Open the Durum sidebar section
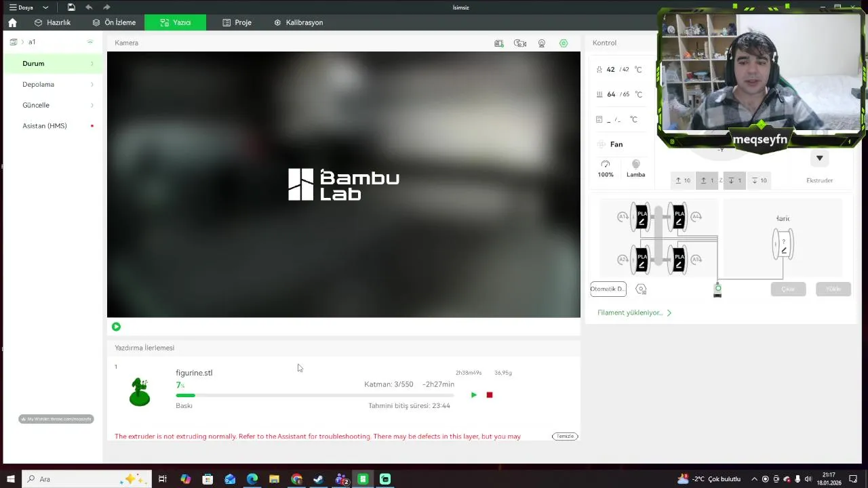Viewport: 868px width, 488px height. [x=52, y=64]
